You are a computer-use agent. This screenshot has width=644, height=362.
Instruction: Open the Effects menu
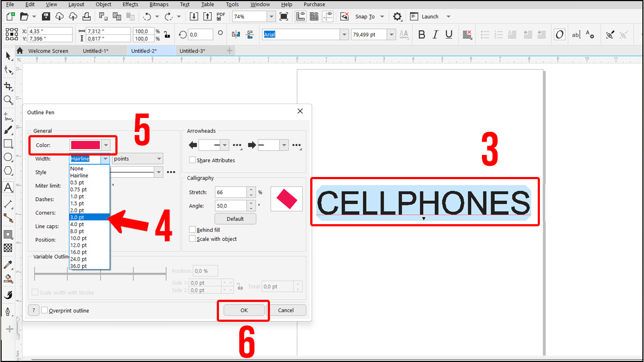tap(130, 4)
